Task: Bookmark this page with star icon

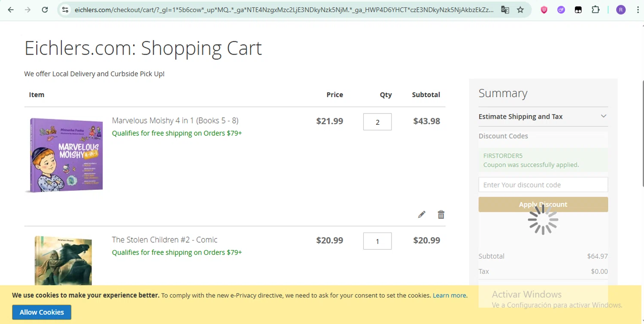Action: pyautogui.click(x=520, y=9)
